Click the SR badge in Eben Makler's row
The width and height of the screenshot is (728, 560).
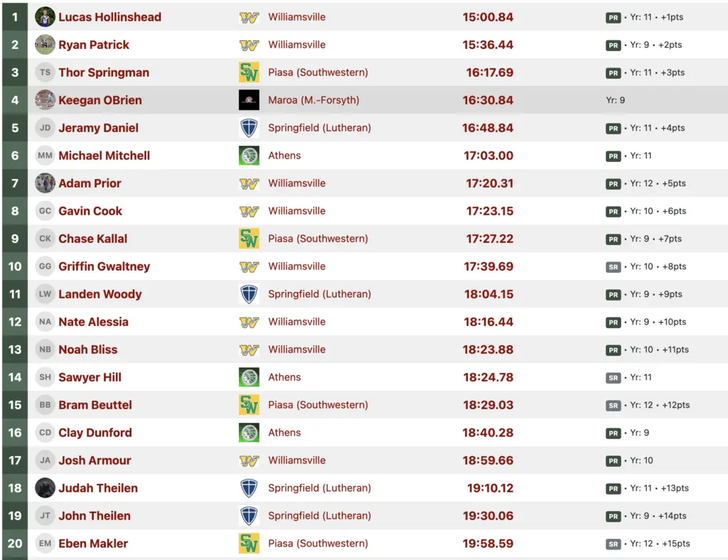[613, 544]
